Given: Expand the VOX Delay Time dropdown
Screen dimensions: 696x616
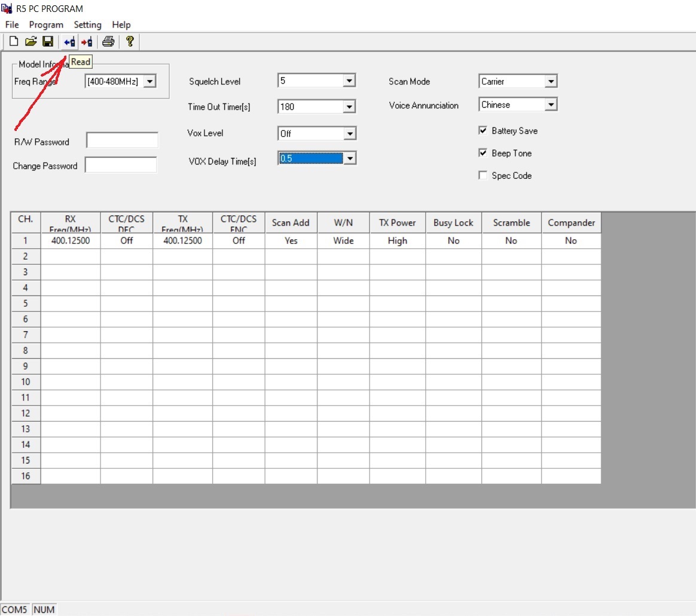Looking at the screenshot, I should 350,158.
